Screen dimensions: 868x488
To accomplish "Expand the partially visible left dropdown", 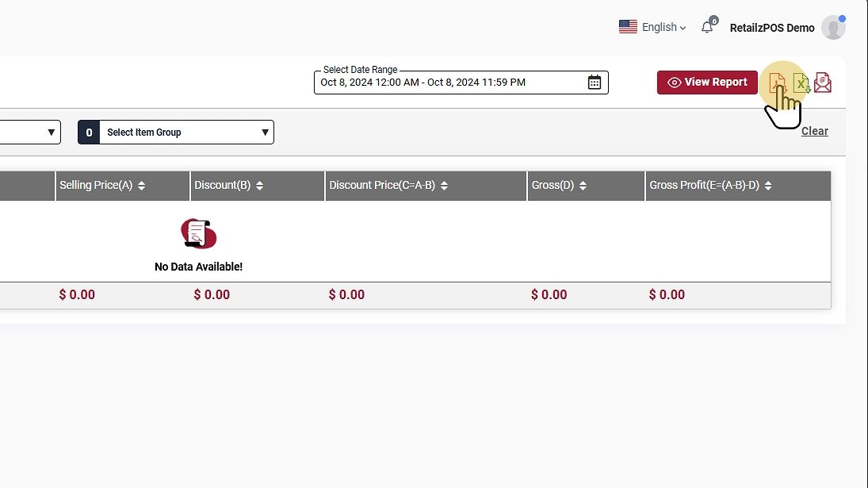I will (x=52, y=133).
